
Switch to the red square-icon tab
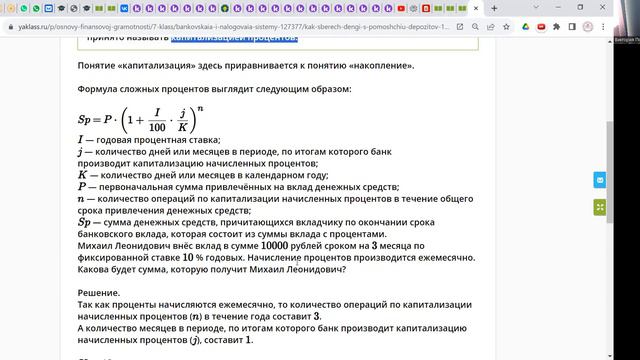click(426, 8)
